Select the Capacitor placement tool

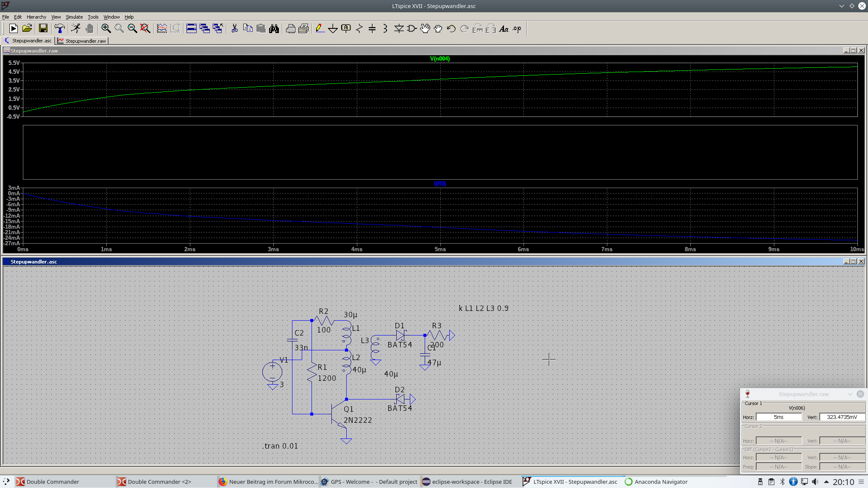372,28
